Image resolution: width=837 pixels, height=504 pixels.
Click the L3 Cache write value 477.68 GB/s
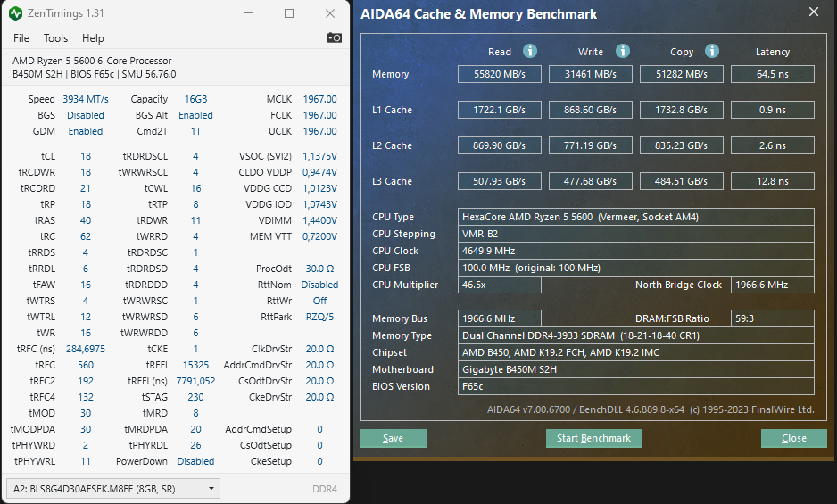591,181
